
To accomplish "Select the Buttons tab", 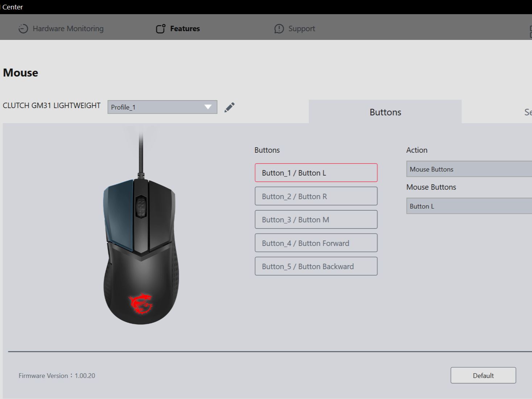I will point(385,112).
